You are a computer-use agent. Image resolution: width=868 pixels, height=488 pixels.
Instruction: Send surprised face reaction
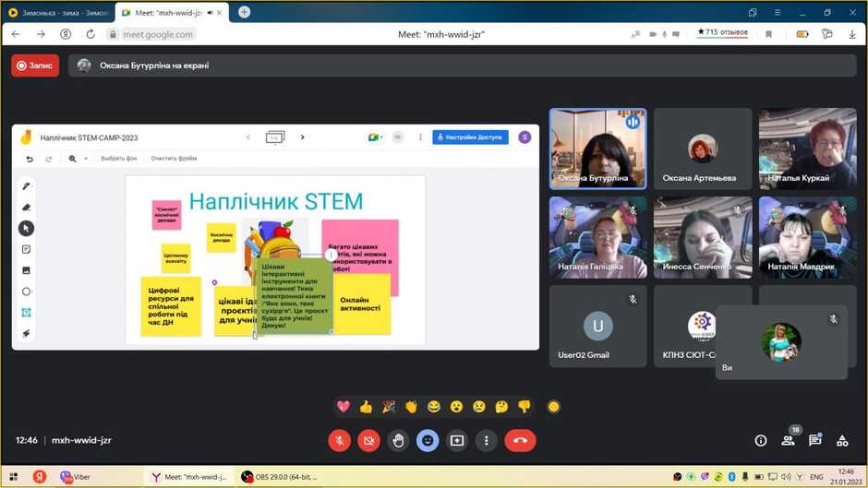tap(456, 407)
